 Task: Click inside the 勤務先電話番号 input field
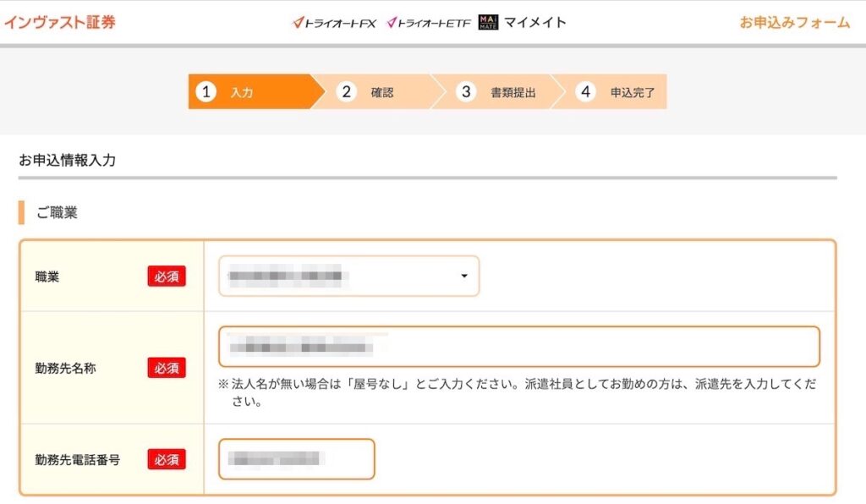(x=296, y=459)
